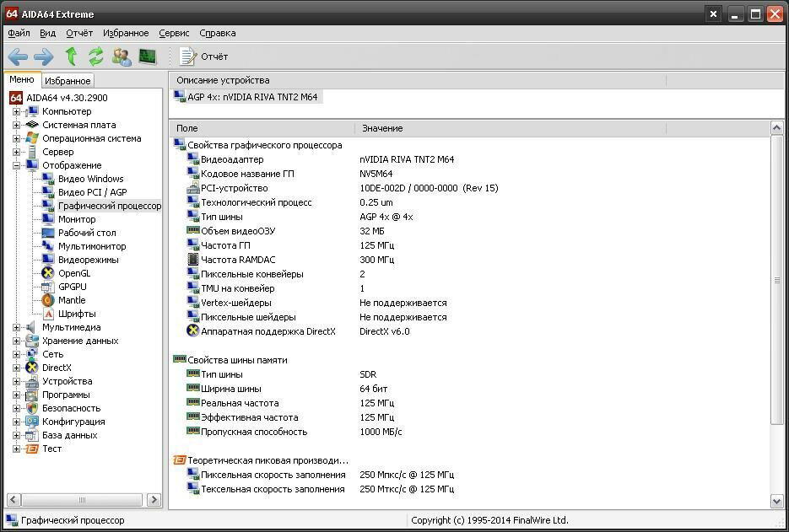Expand the Системная плата tree node
This screenshot has height=532, width=789.
17,126
